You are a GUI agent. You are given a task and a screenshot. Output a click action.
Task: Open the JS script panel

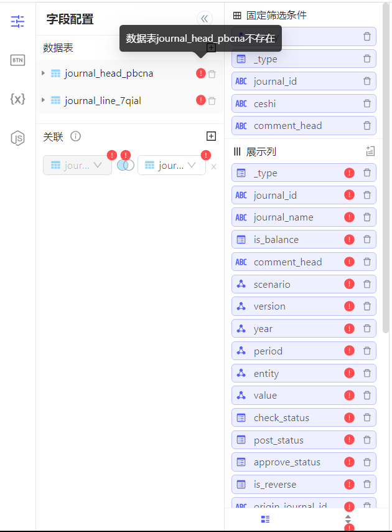pyautogui.click(x=17, y=138)
